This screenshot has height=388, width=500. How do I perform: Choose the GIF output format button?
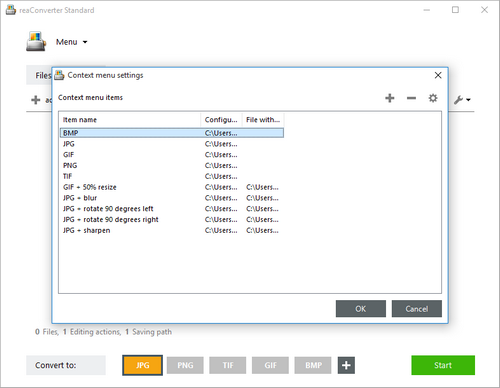point(270,365)
